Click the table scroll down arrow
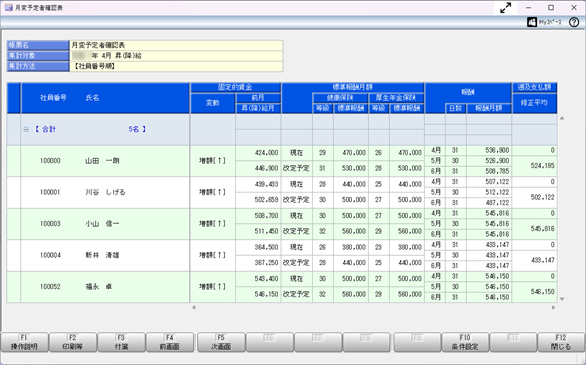Viewport: 586px width, 365px height. pos(562,299)
